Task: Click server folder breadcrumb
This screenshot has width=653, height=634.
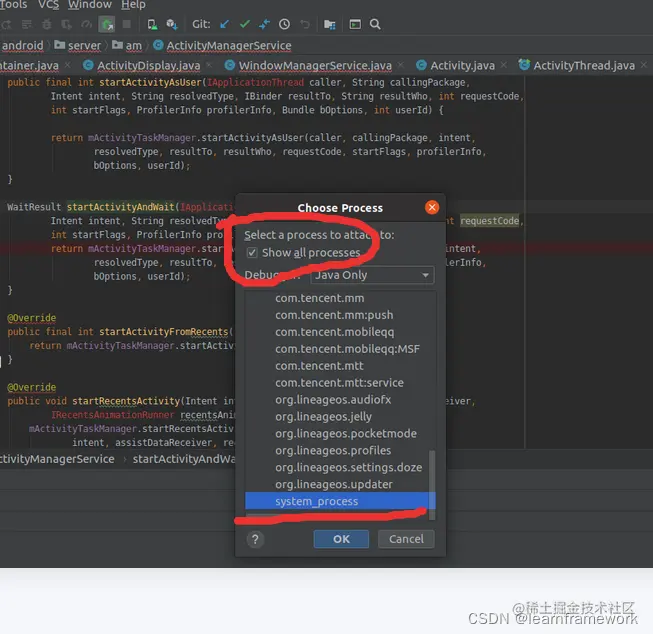Action: pyautogui.click(x=78, y=45)
